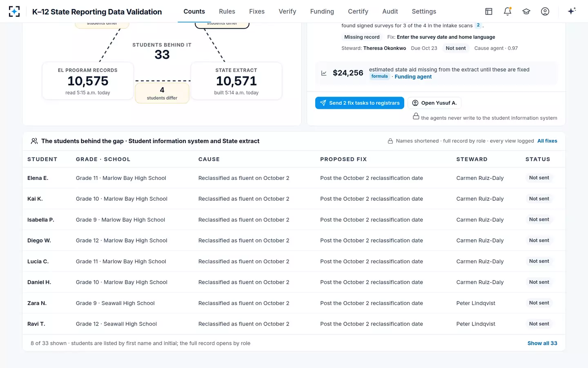Screen dimensions: 588x368
Task: Open the Fixes tab
Action: 257,11
